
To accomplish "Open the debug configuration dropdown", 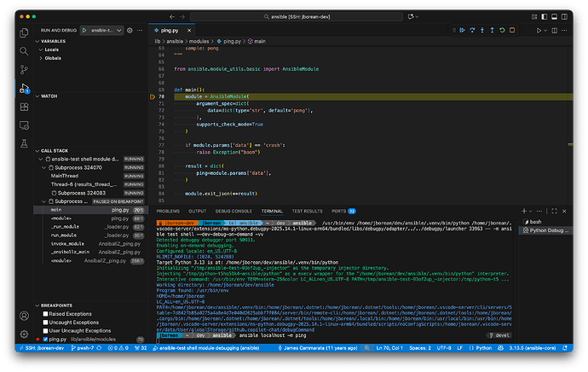I will coord(107,31).
